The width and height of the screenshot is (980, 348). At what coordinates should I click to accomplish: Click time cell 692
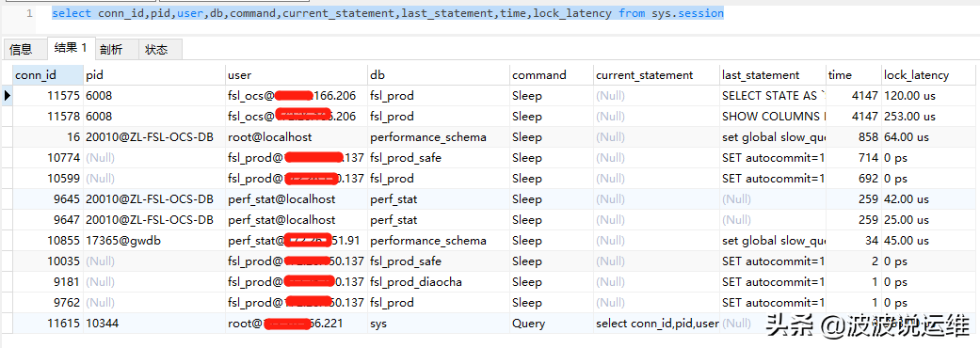[853, 178]
